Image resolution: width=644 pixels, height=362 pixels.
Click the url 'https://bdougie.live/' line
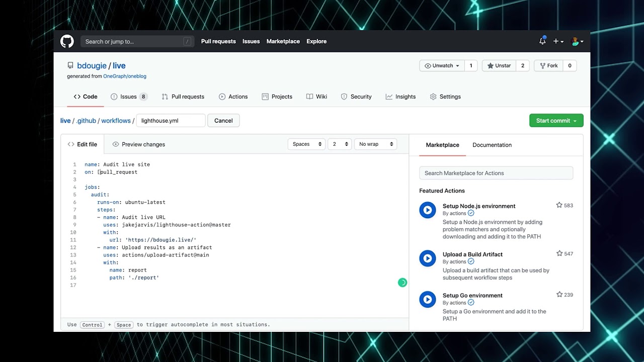pos(153,240)
